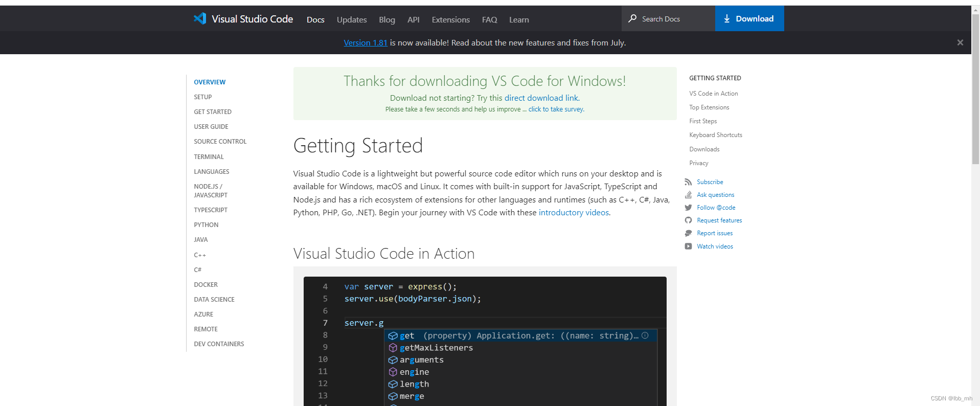The width and height of the screenshot is (980, 406).
Task: Select TERMINAL in left sidebar
Action: point(209,157)
